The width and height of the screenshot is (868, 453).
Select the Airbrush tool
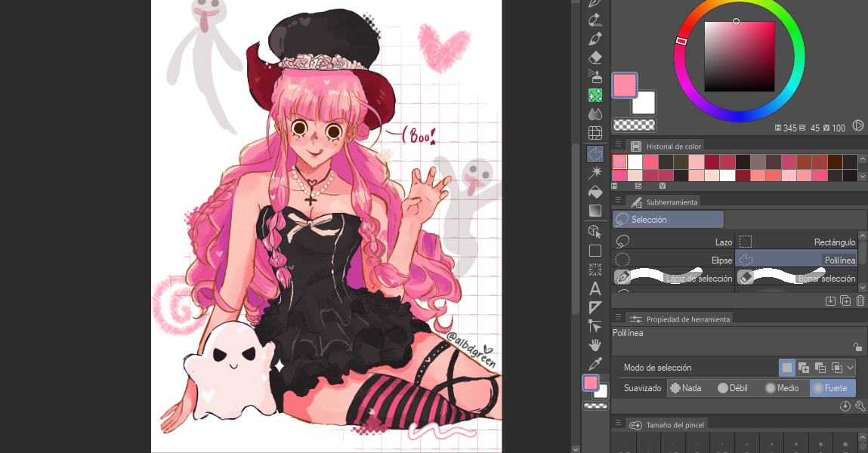(595, 76)
